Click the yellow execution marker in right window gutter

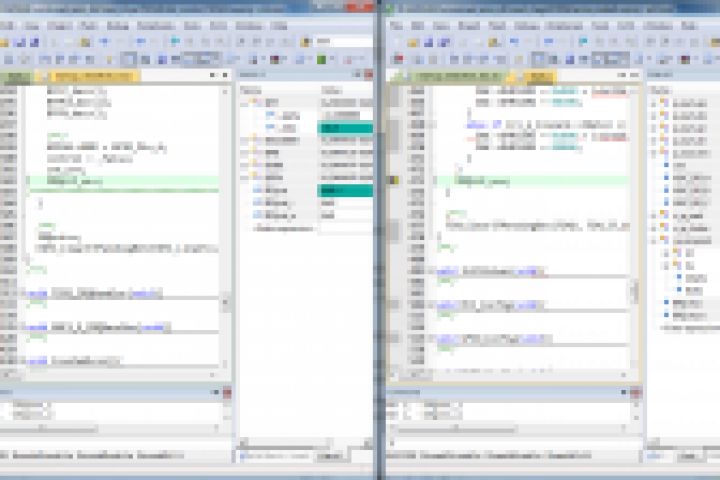[x=394, y=181]
